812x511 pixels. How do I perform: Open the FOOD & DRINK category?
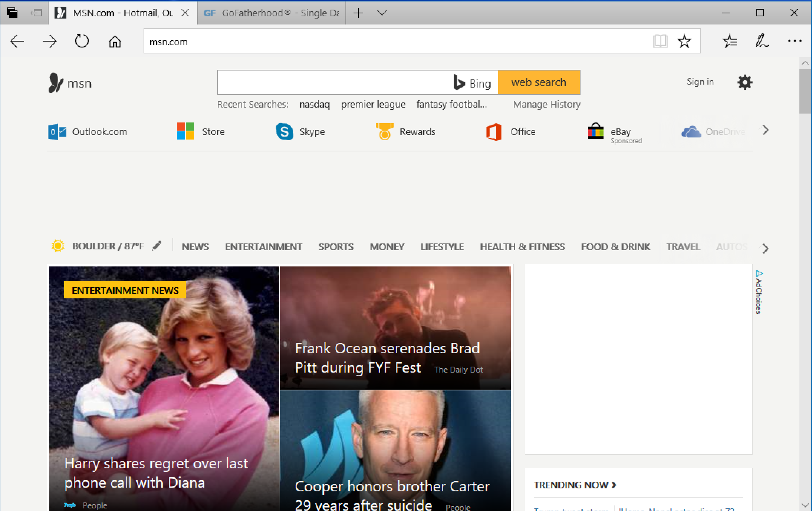(x=615, y=247)
